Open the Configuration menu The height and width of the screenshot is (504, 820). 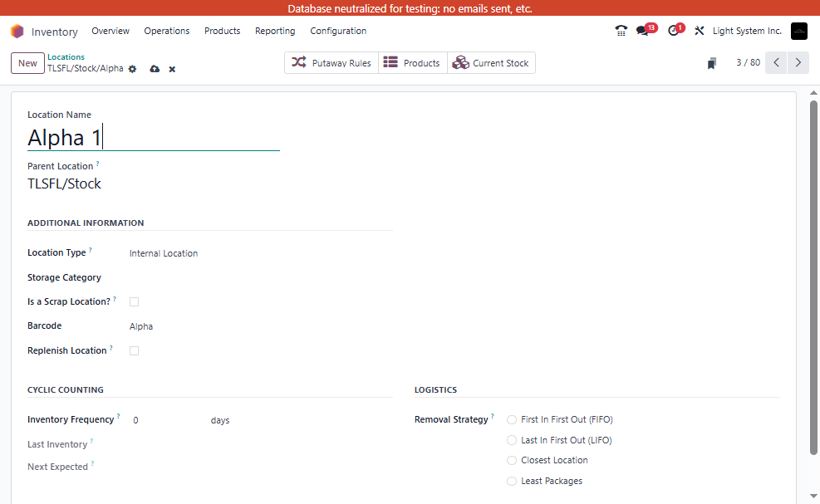coord(338,31)
